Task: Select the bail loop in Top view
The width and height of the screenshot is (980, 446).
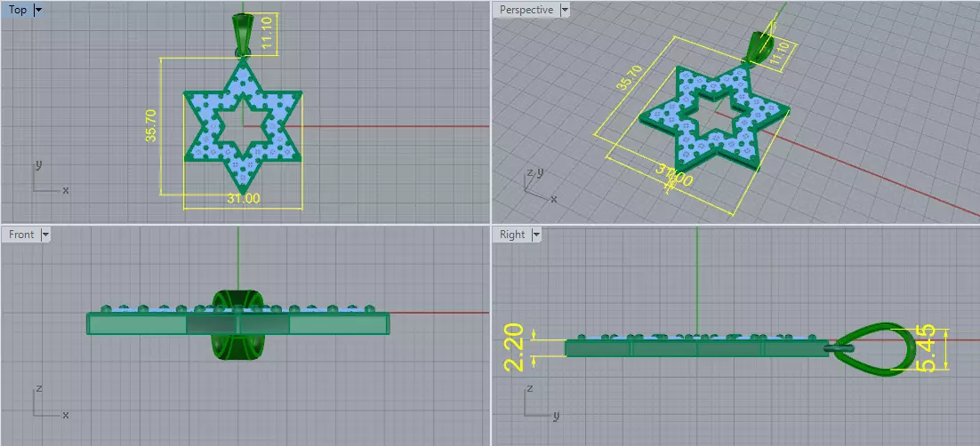Action: (x=242, y=35)
